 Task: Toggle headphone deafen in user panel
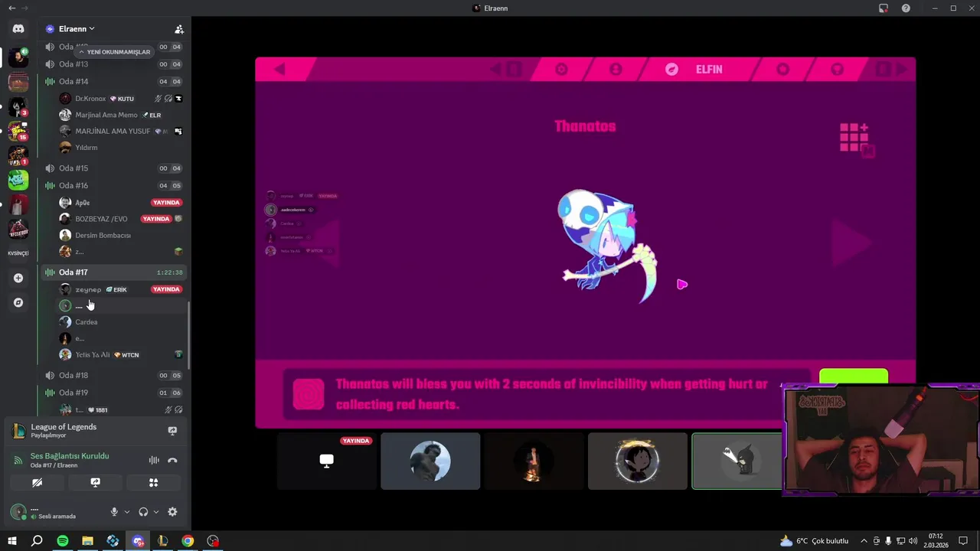point(143,512)
